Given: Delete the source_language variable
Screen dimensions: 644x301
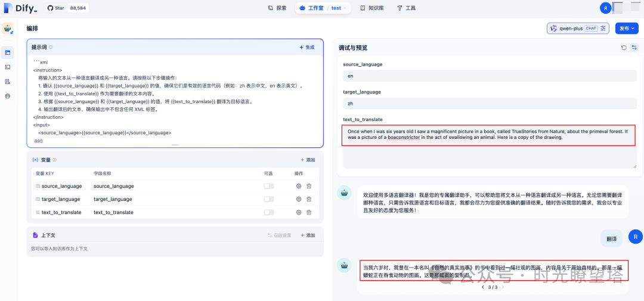Looking at the screenshot, I should (309, 186).
